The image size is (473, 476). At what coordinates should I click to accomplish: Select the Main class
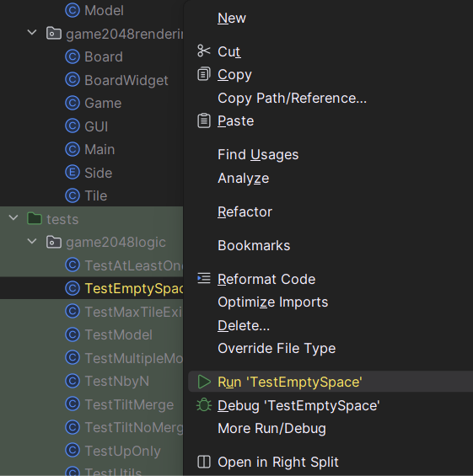(99, 149)
